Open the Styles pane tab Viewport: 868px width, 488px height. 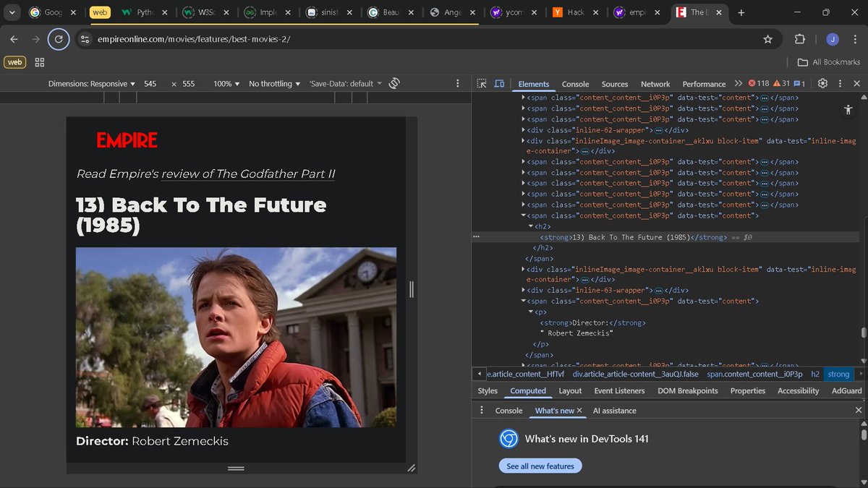[488, 390]
